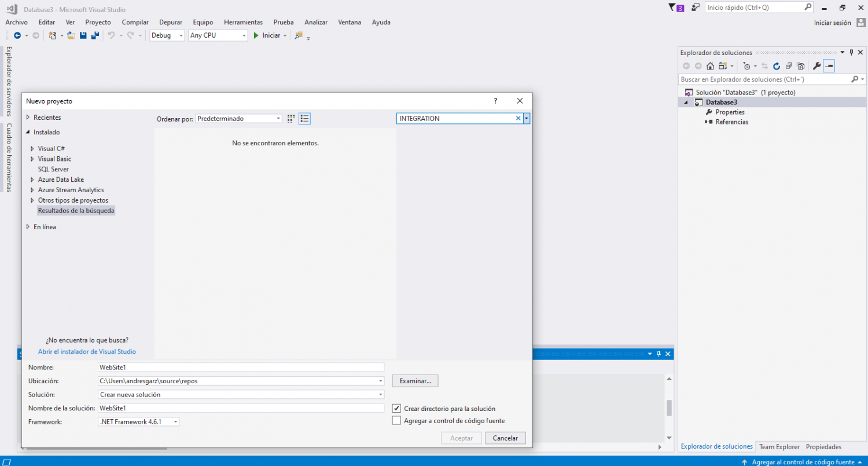
Task: Click the Quick Launch magnifier icon
Action: 808,7
